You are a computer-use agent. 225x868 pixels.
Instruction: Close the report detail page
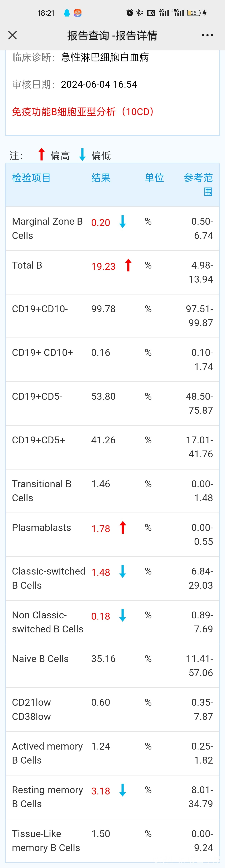click(12, 35)
